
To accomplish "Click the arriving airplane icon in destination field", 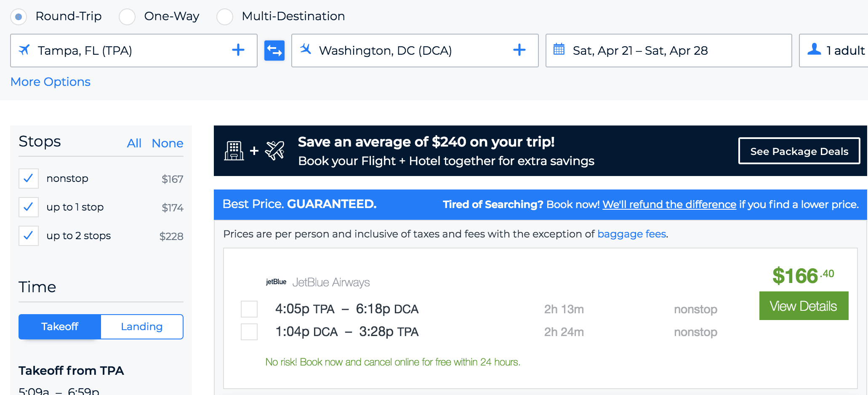I will (306, 49).
